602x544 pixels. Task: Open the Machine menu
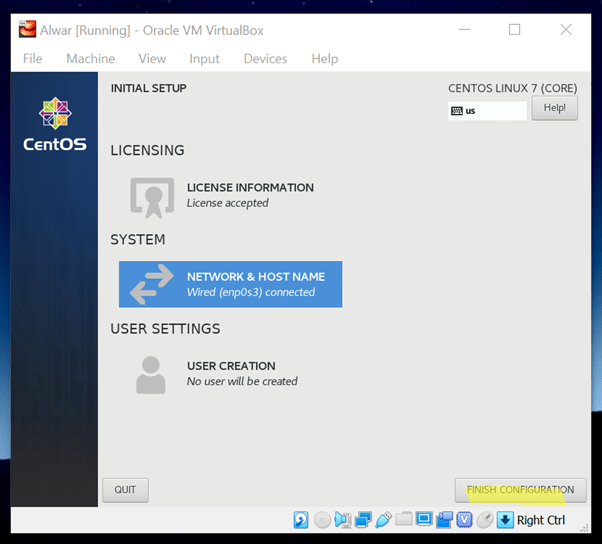pyautogui.click(x=90, y=59)
